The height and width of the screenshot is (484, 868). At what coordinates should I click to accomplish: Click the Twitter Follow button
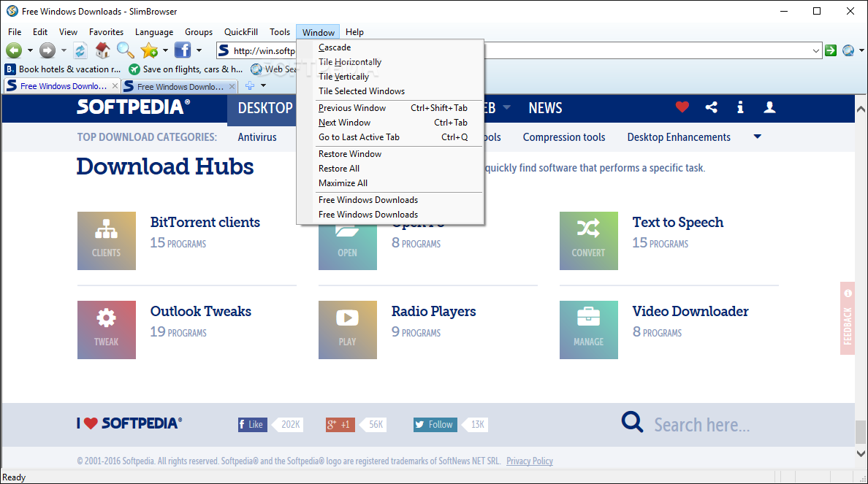tap(435, 424)
